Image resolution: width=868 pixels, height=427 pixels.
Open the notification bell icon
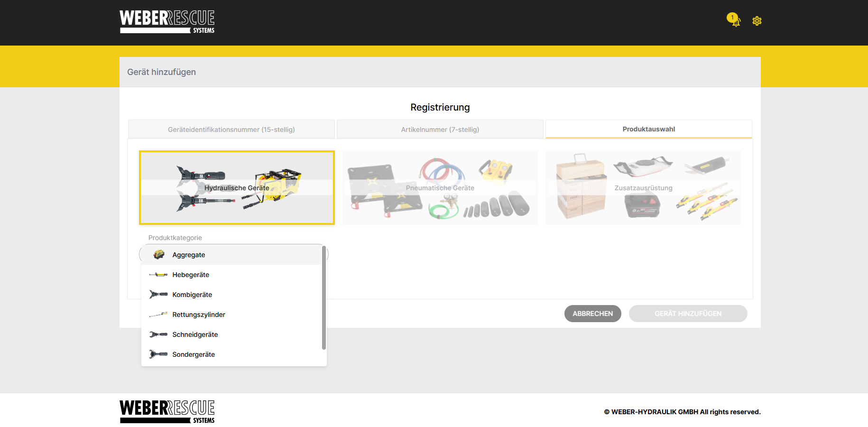[734, 20]
